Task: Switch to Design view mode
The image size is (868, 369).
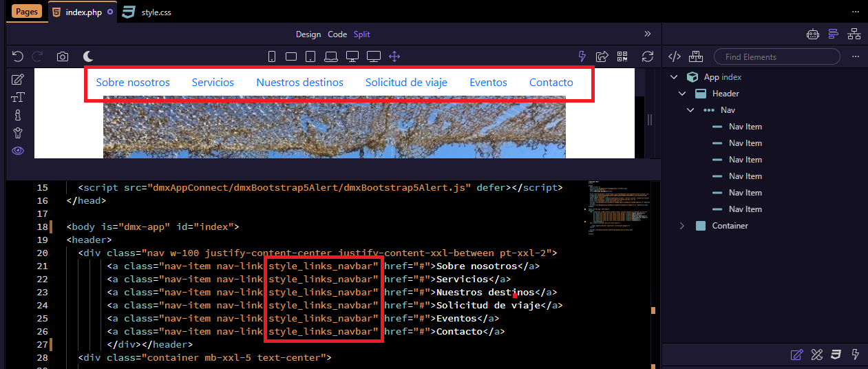Action: click(x=308, y=34)
